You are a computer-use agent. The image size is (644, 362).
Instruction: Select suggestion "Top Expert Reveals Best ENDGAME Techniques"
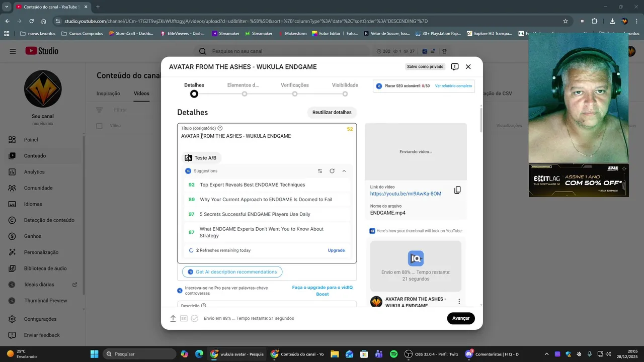(267, 185)
